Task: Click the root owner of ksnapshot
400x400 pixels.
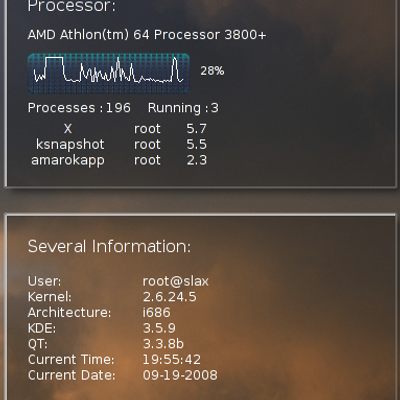Action: (147, 145)
